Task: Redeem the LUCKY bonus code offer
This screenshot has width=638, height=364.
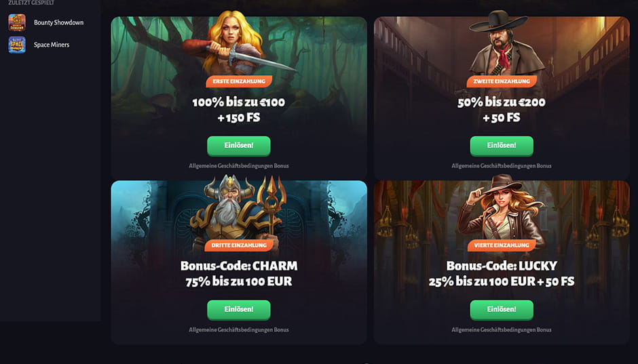Action: coord(502,310)
